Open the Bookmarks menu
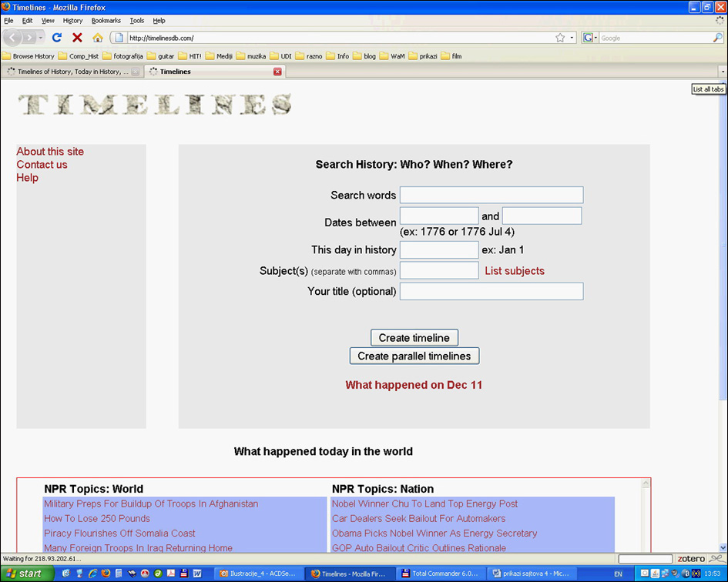 click(106, 21)
